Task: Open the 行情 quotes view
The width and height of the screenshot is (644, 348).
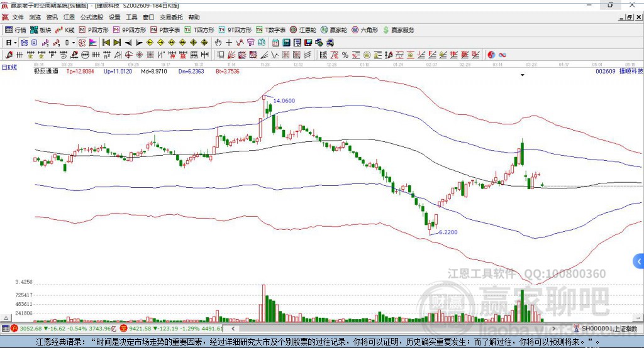Action: 16,30
